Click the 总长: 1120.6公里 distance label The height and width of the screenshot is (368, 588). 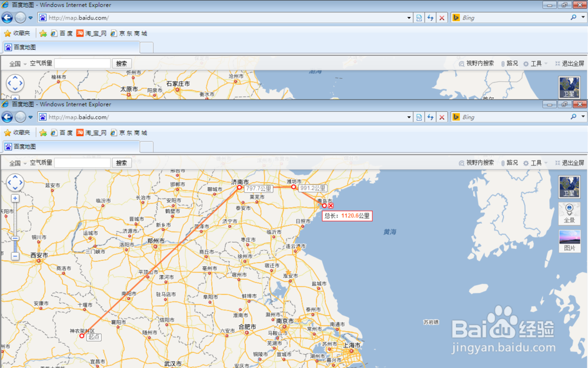348,216
